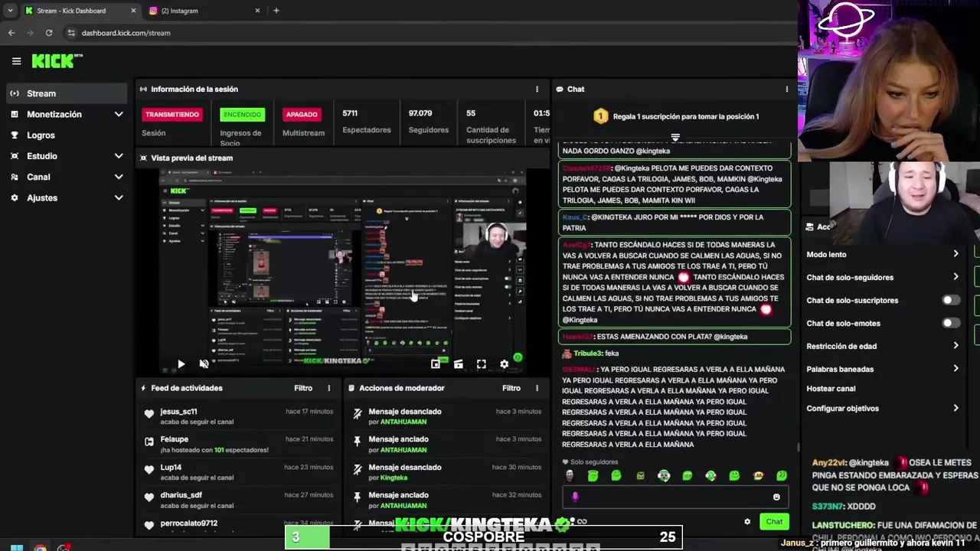View site information icon in address bar
This screenshot has width=980, height=551.
click(71, 33)
